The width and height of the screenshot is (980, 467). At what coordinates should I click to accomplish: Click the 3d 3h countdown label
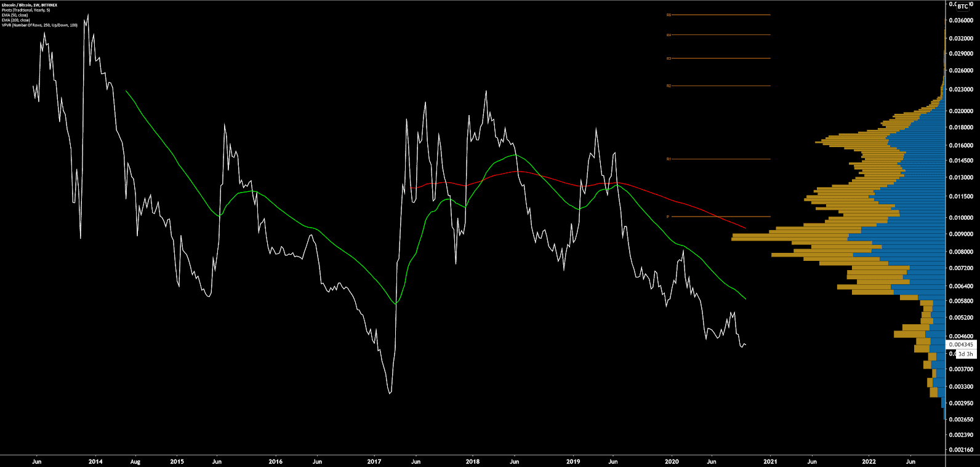(x=965, y=354)
